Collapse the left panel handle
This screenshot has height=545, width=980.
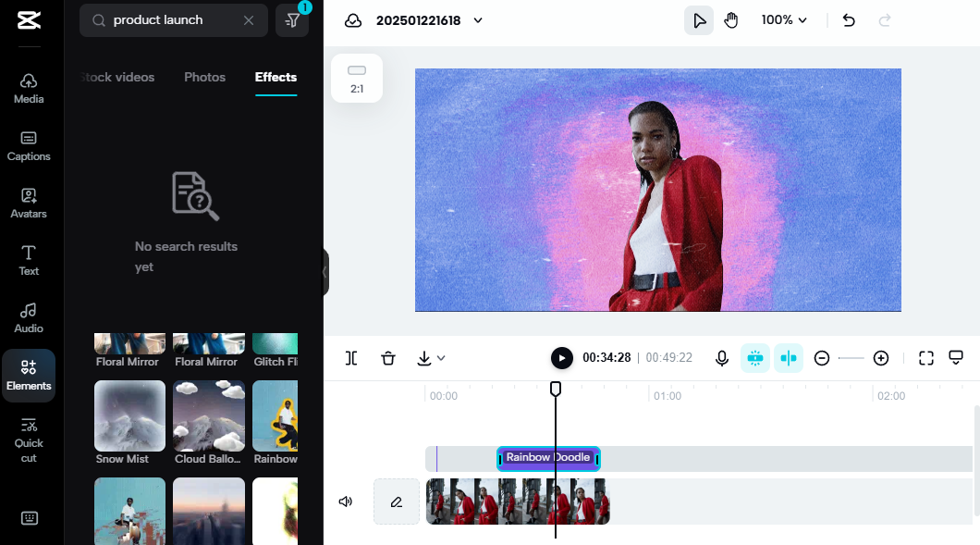click(x=325, y=271)
